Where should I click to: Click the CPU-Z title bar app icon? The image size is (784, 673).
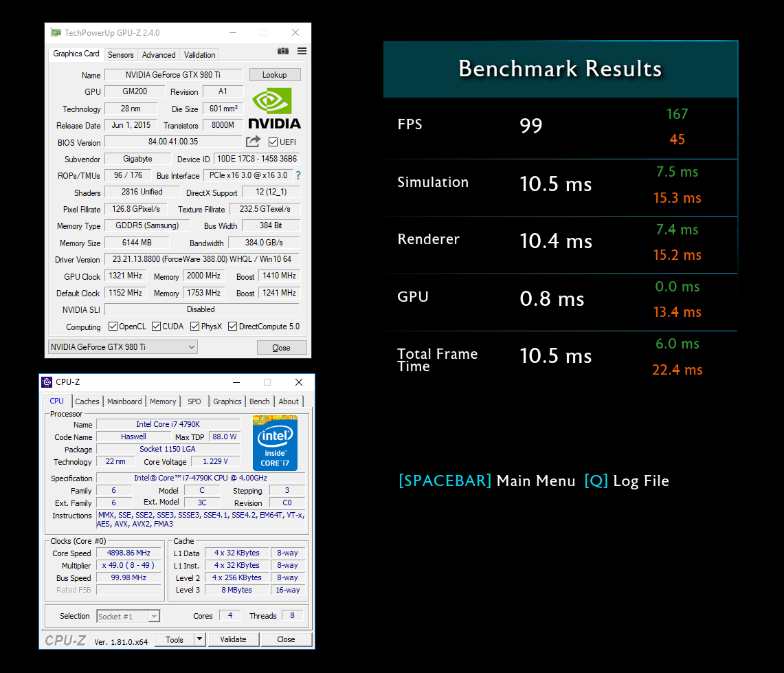[47, 382]
